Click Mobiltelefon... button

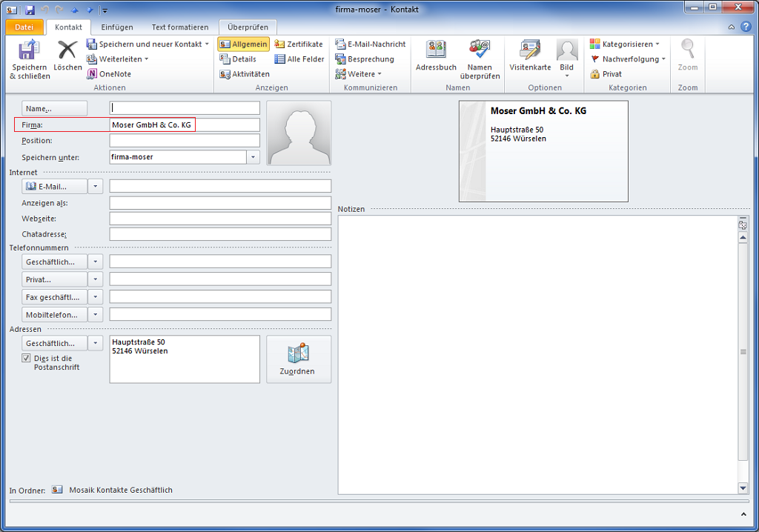(55, 315)
